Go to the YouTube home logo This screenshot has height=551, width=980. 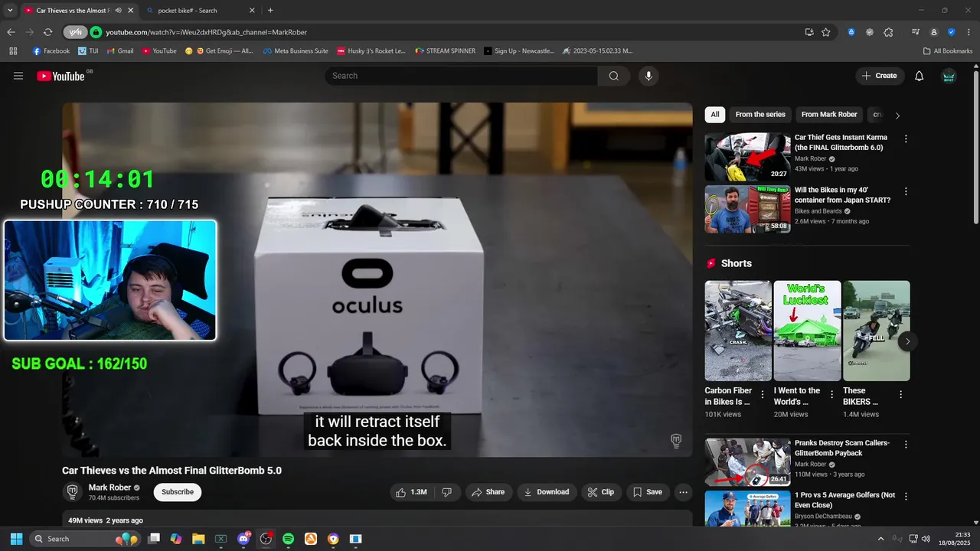click(61, 76)
